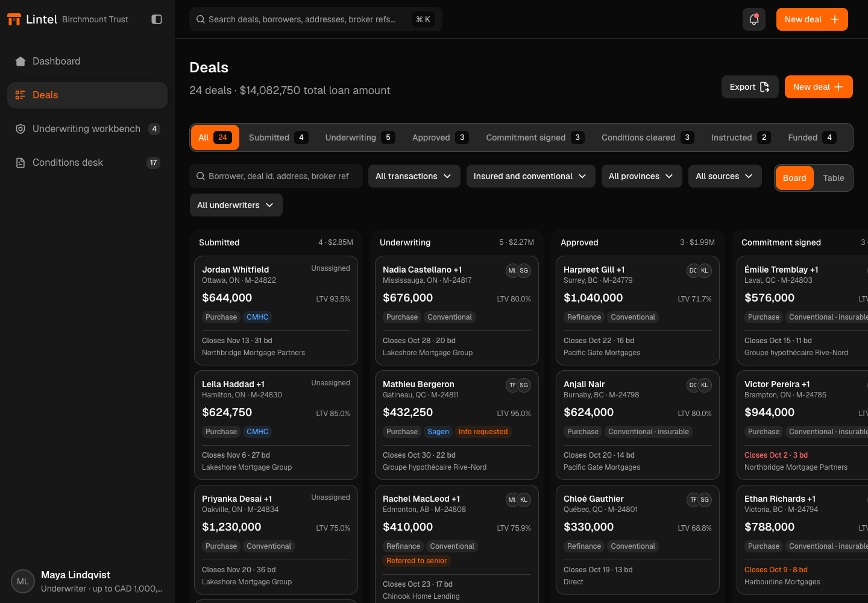Click the Export button
The image size is (868, 603).
pos(750,87)
